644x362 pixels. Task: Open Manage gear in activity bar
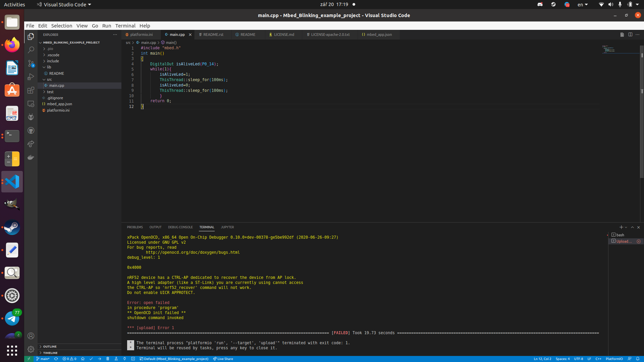click(x=31, y=349)
